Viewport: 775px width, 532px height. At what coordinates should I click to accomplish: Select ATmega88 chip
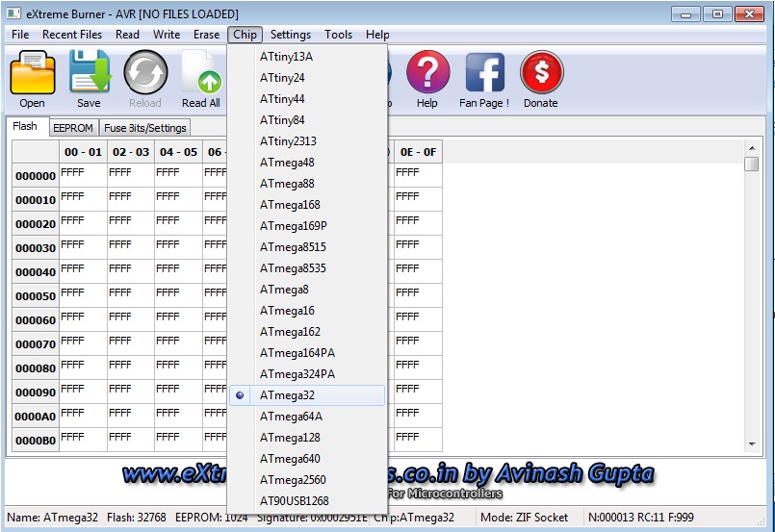(307, 184)
